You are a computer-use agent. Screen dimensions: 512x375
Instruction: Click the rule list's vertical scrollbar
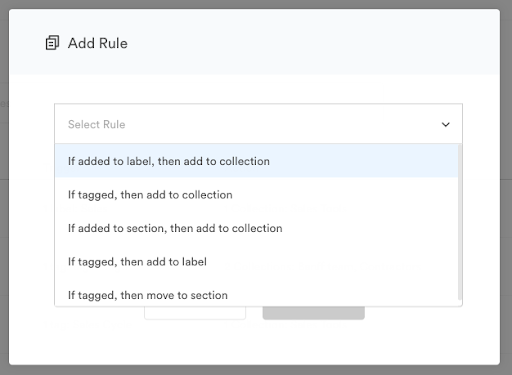(460, 222)
